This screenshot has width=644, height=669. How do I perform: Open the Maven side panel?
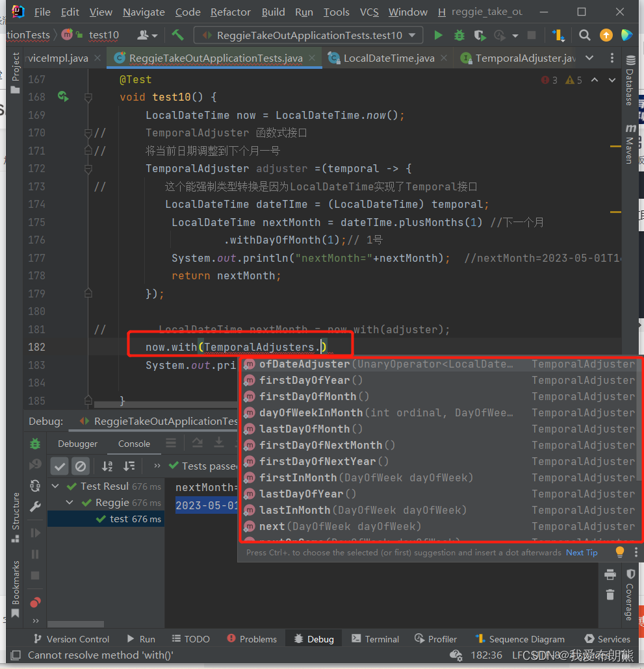pos(630,144)
